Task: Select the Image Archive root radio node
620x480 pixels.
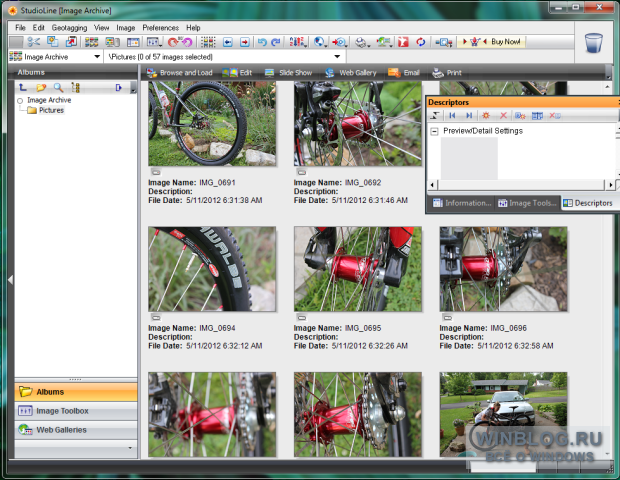Action: click(x=20, y=101)
